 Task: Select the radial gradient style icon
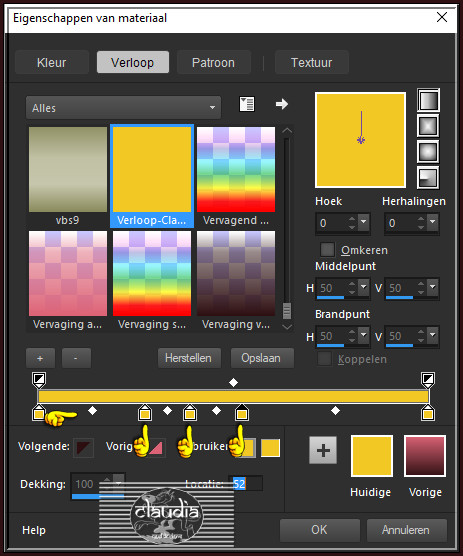[x=428, y=177]
